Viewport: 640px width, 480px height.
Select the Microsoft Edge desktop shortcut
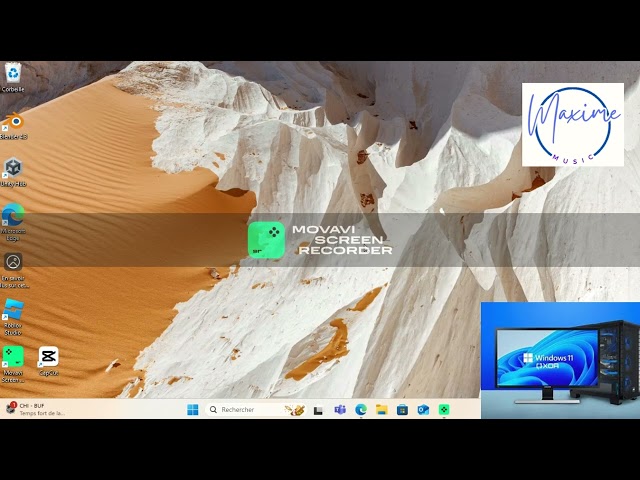[x=13, y=222]
